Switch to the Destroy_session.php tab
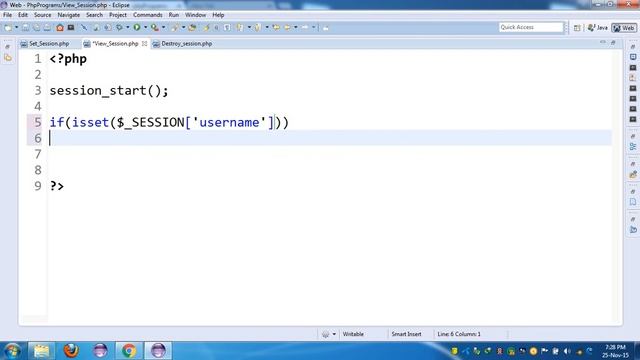Viewport: 640px width, 360px height. point(186,44)
